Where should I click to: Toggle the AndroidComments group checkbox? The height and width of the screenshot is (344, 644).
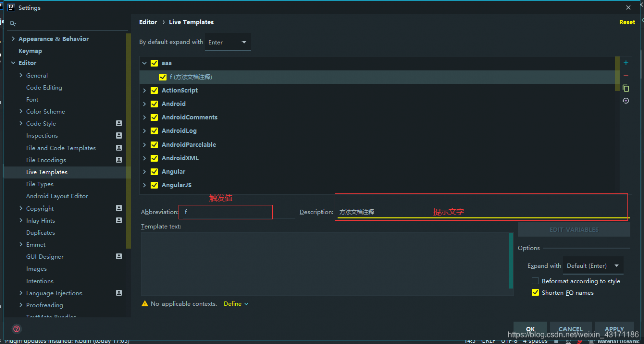coord(154,117)
